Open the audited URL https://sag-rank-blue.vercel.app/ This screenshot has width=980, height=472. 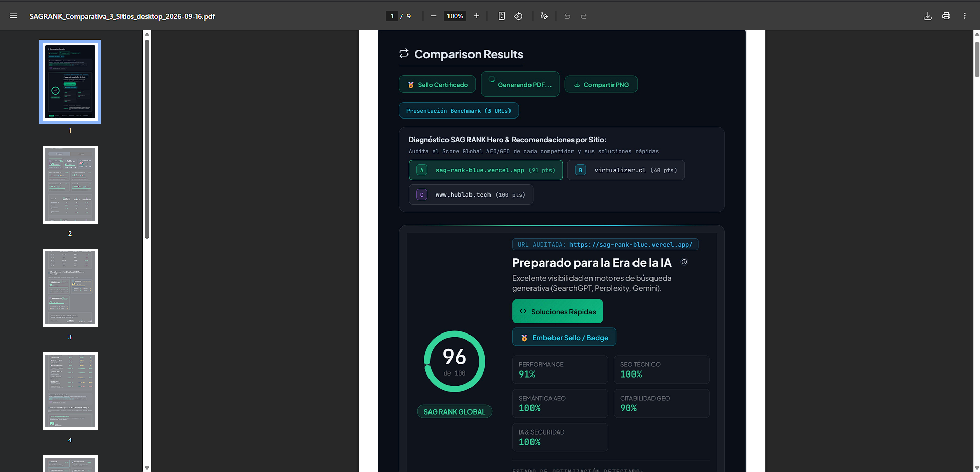pos(630,245)
